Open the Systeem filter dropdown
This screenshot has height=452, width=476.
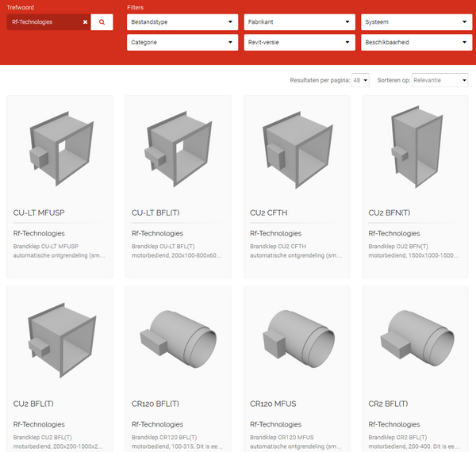[416, 22]
